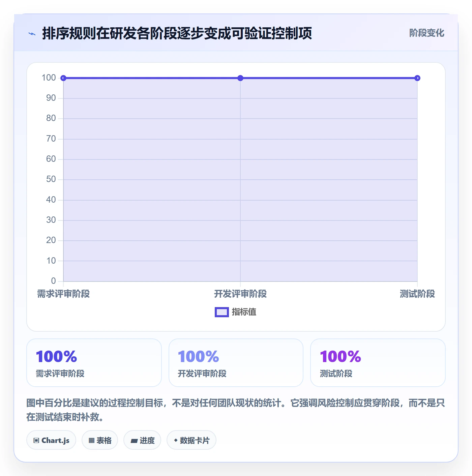Open the 需求评审阶段 100% stat card
The height and width of the screenshot is (476, 472).
click(x=94, y=363)
